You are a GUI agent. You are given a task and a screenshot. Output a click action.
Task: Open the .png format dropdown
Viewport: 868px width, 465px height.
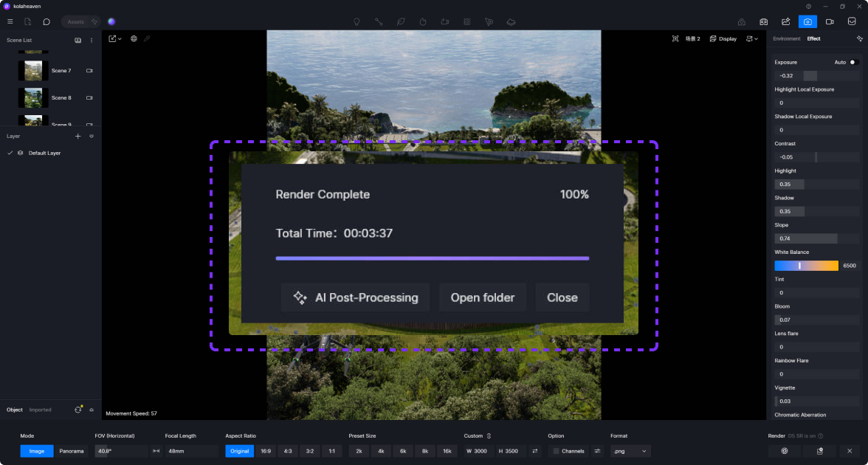pos(630,451)
